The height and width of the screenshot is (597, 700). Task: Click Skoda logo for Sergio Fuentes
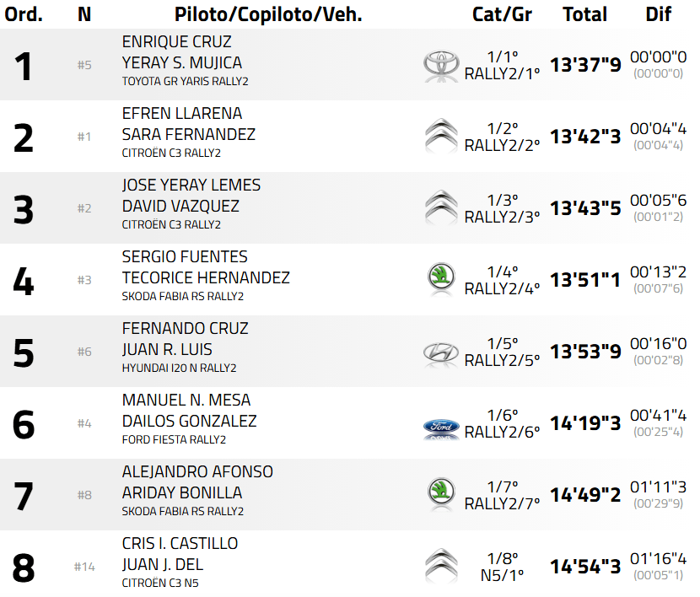440,278
